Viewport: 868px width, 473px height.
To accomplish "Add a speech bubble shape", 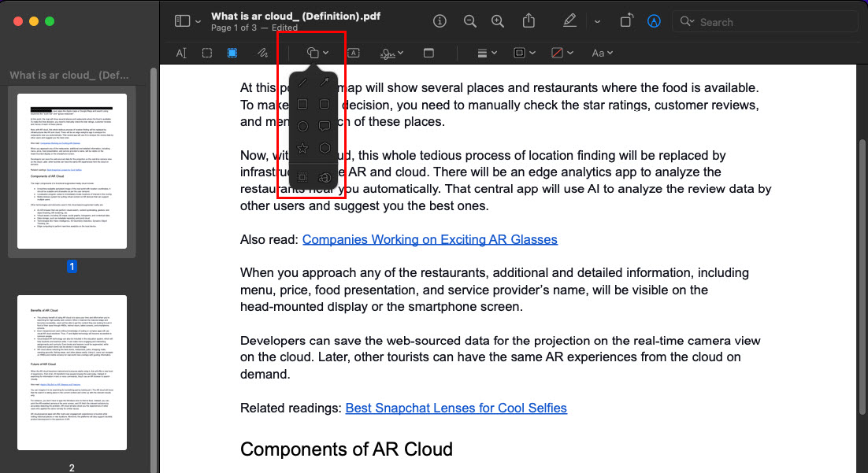I will point(325,126).
